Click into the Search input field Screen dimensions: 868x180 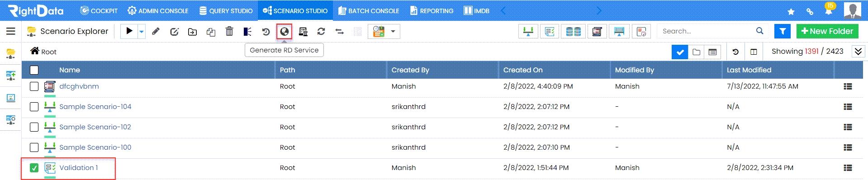tap(707, 31)
